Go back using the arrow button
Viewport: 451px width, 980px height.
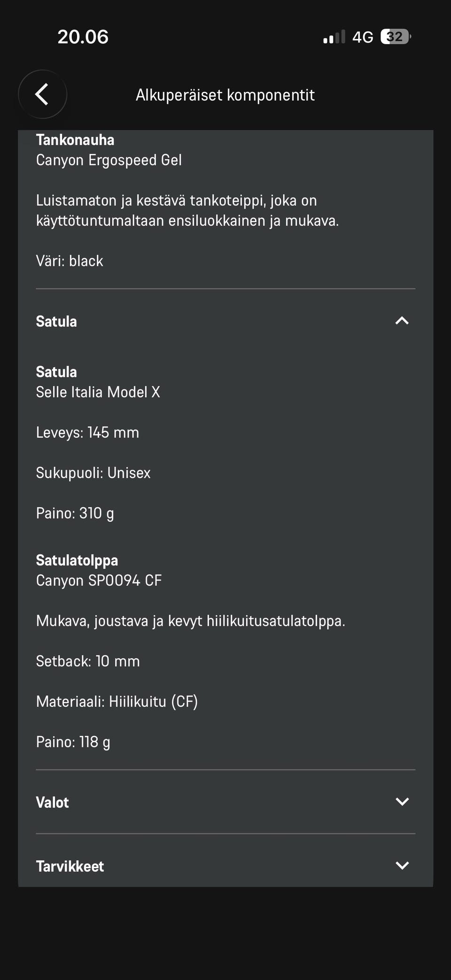(x=42, y=94)
